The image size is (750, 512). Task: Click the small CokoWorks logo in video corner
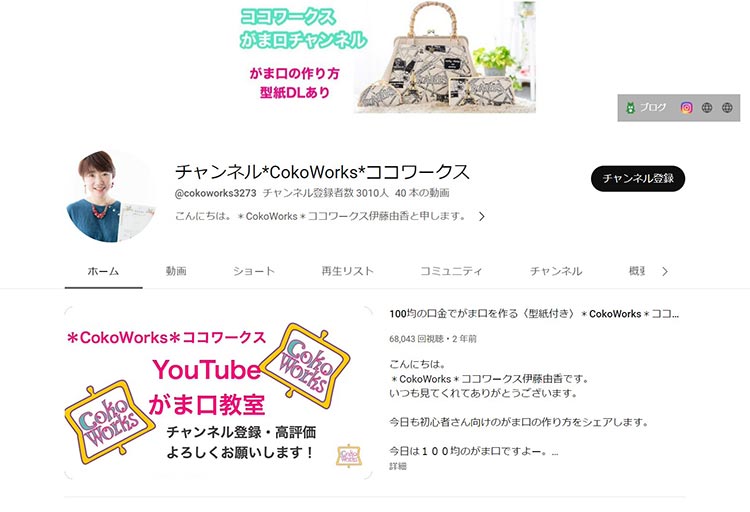click(x=349, y=456)
